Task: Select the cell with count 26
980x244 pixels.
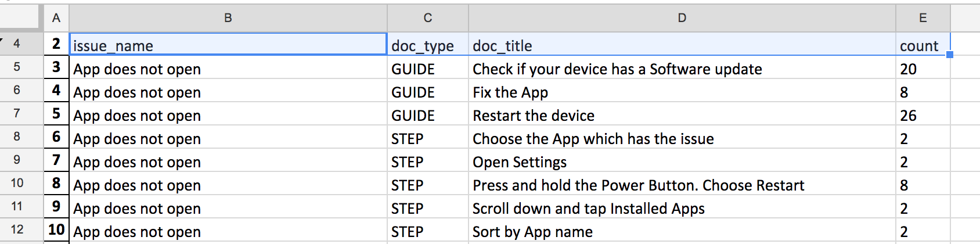Action: pos(923,115)
